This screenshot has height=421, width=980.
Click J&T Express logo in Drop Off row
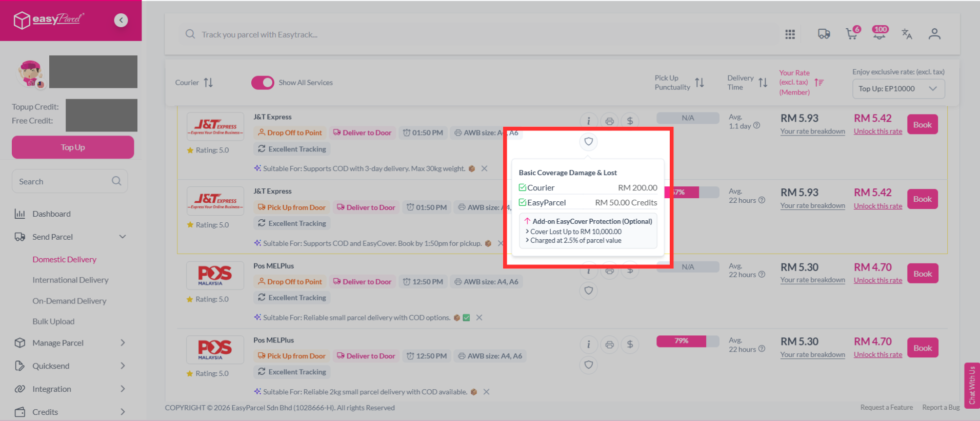(215, 126)
